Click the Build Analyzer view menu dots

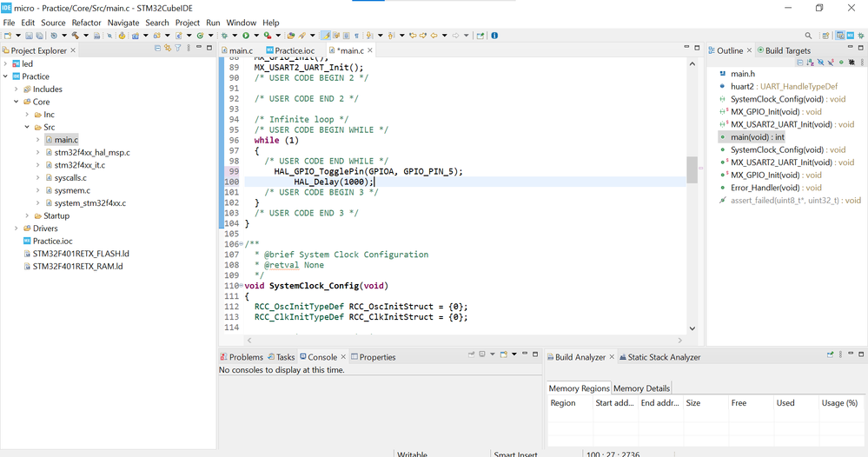click(x=840, y=354)
